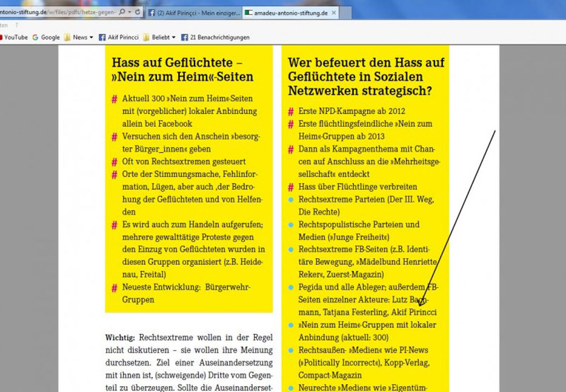
Task: Expand the Beliebt favorites dropdown arrow
Action: coord(174,37)
